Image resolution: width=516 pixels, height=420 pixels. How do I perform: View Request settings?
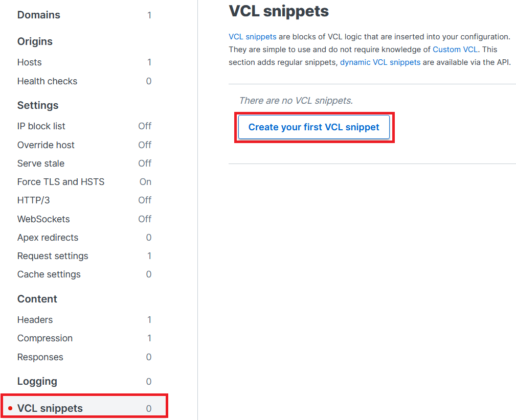click(52, 255)
